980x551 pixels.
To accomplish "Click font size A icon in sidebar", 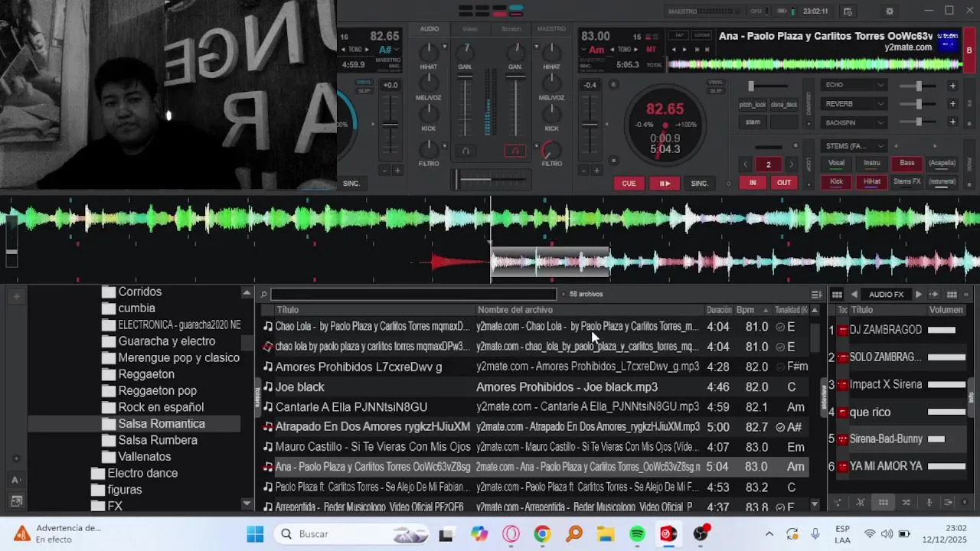I will pyautogui.click(x=15, y=480).
